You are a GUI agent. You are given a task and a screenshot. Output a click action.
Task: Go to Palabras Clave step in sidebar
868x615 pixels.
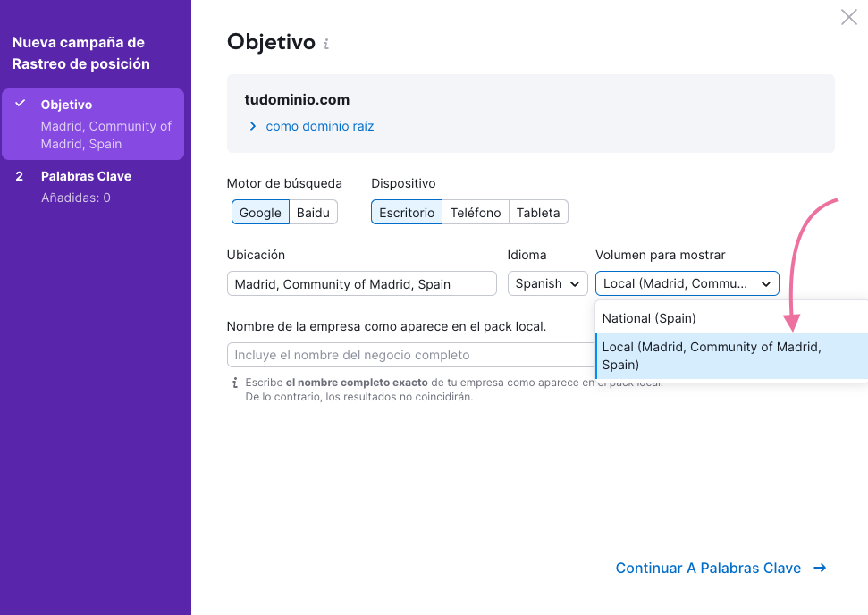[86, 176]
